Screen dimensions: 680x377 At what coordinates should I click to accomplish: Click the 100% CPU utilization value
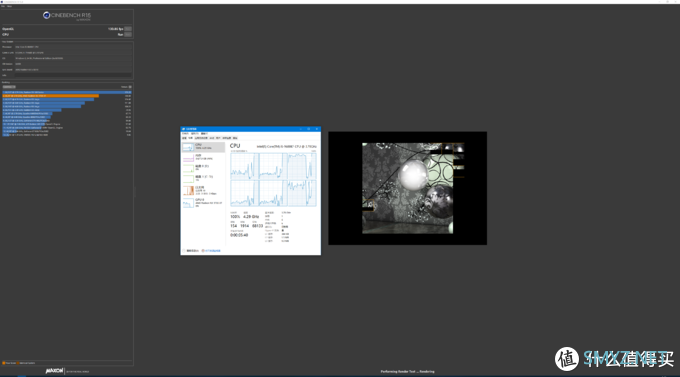[x=235, y=216]
